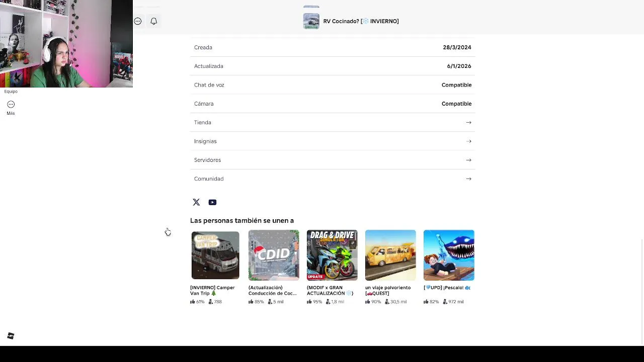Click Compatible value for Chat de voz
644x362 pixels.
[x=456, y=85]
